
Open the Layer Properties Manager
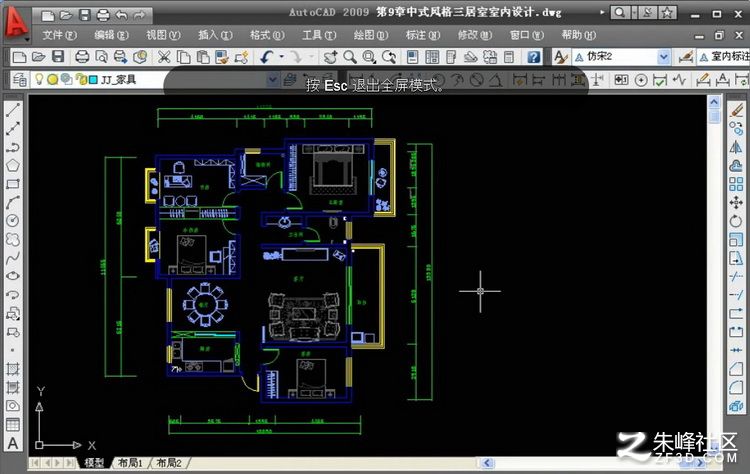[x=19, y=79]
